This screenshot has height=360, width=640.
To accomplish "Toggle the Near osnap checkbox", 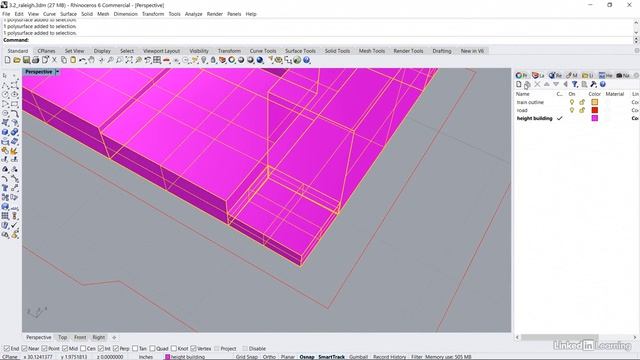I will coord(24,349).
